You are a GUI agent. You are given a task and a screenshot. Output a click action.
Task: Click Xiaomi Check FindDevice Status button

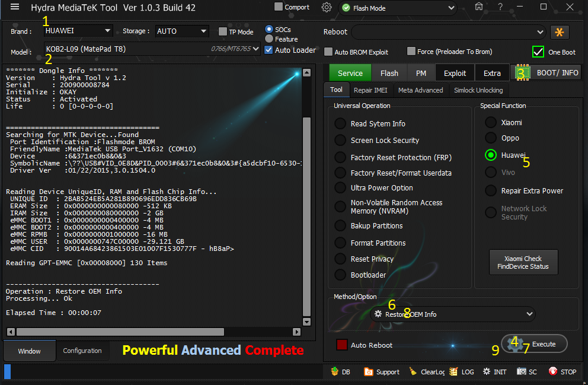pyautogui.click(x=523, y=262)
